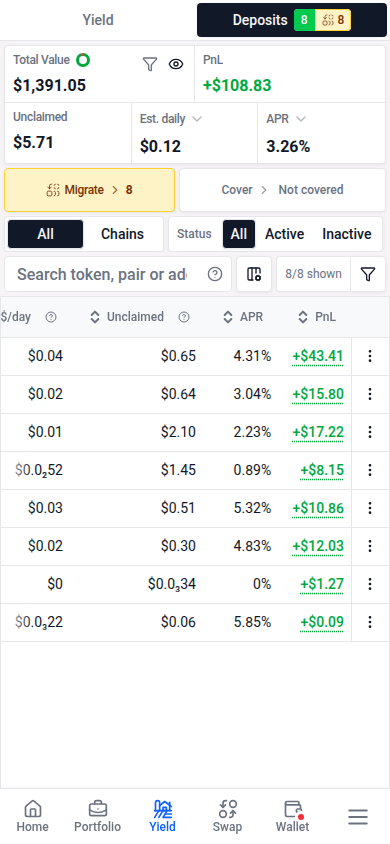Expand the Est. daily dropdown chevron
Viewport: 390px width, 844px height.
(x=197, y=119)
